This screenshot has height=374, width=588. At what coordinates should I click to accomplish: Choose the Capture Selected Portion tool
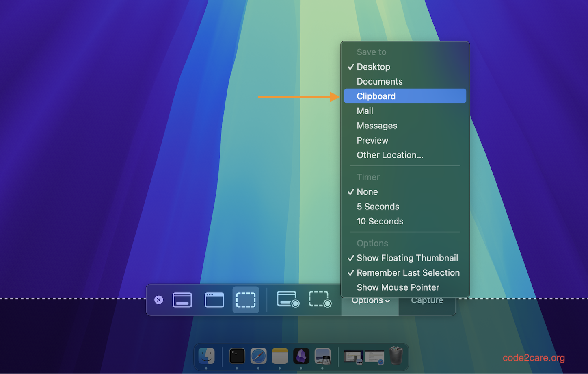coord(246,300)
